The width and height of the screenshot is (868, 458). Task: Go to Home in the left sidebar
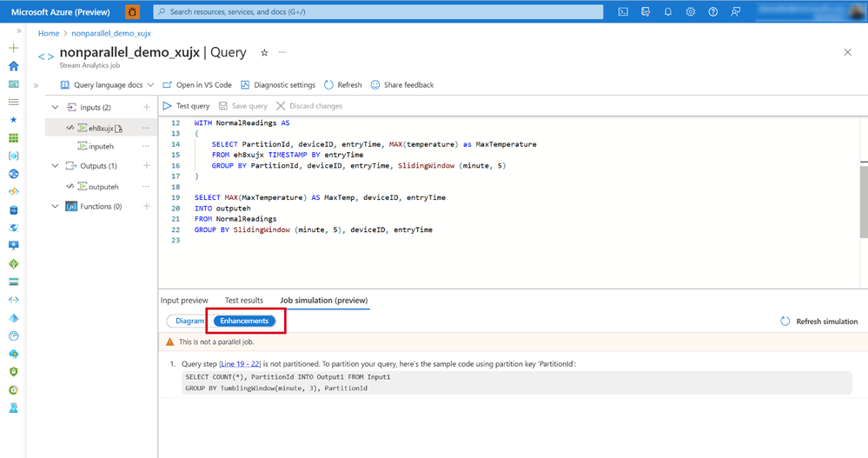point(14,66)
